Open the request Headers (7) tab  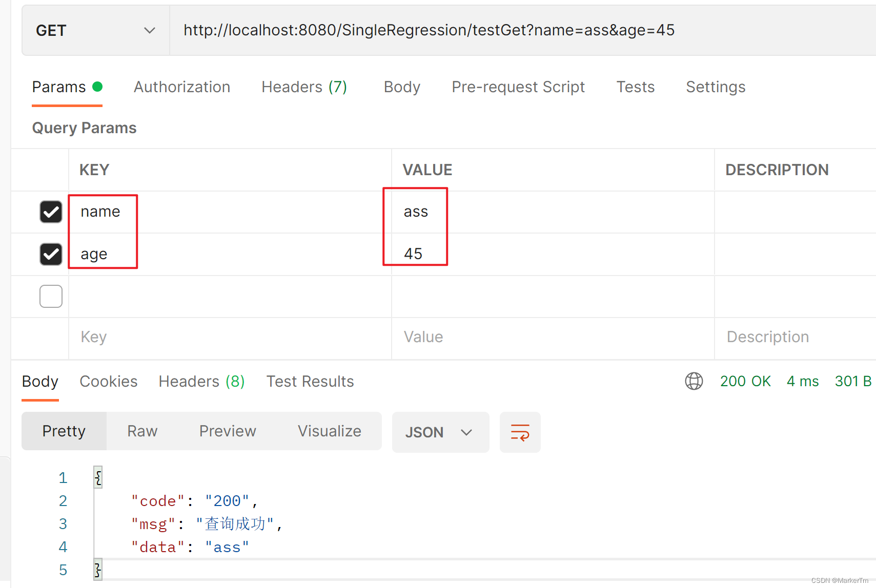[304, 87]
